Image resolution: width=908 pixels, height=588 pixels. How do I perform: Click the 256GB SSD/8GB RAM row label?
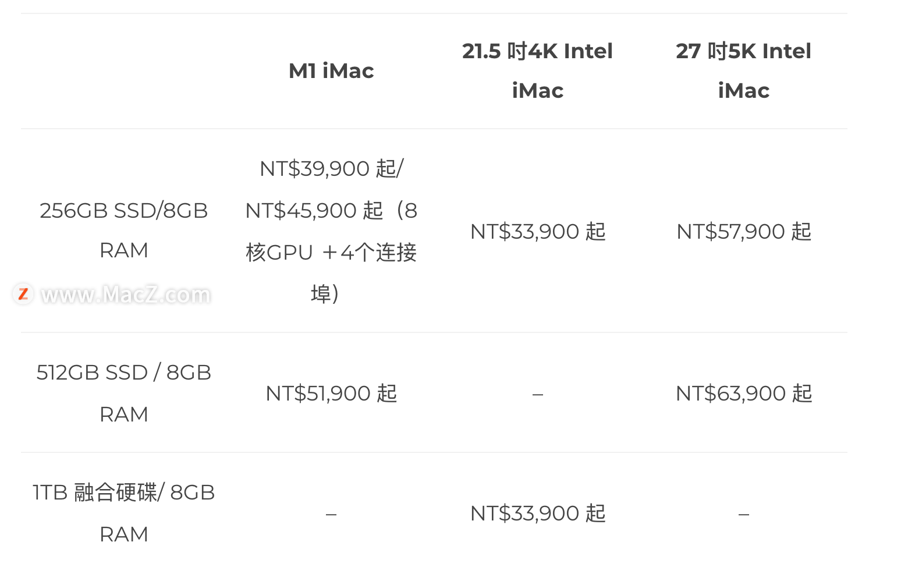tap(124, 231)
